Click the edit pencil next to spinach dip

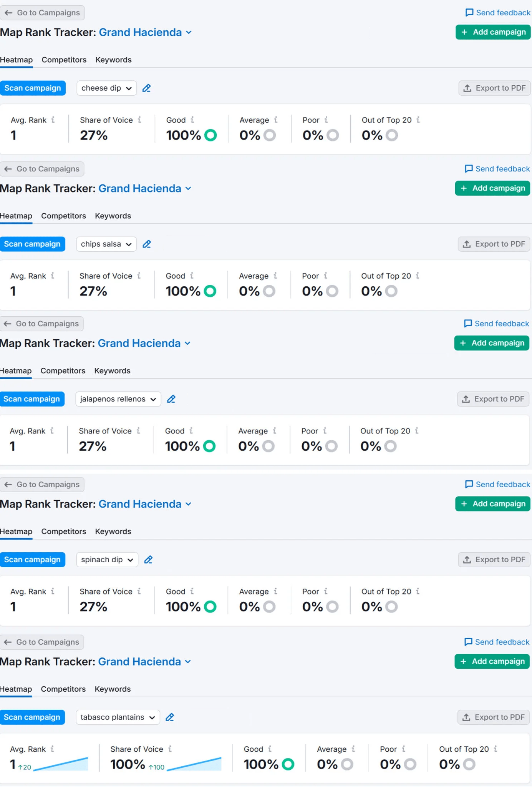click(148, 560)
